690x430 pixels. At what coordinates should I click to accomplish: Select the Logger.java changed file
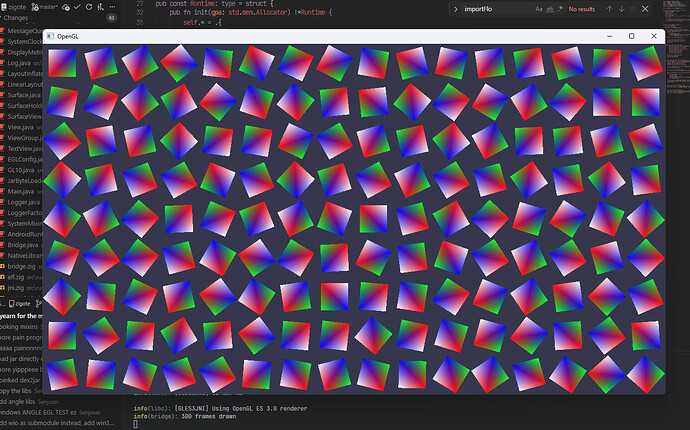point(21,202)
